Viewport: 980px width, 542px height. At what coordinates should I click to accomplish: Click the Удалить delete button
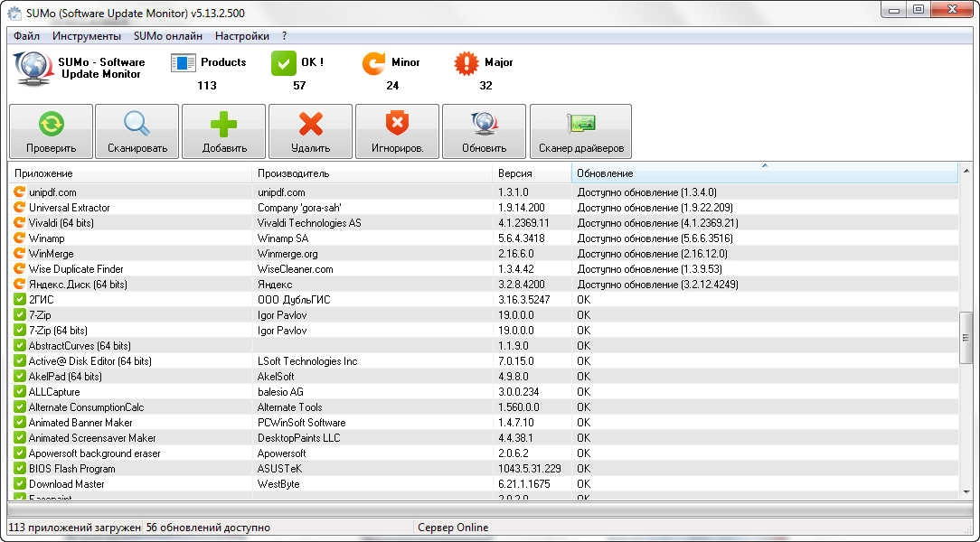point(311,132)
